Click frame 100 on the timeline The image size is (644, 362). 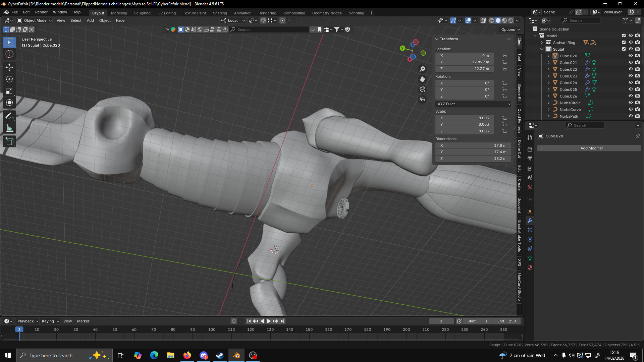click(x=212, y=330)
